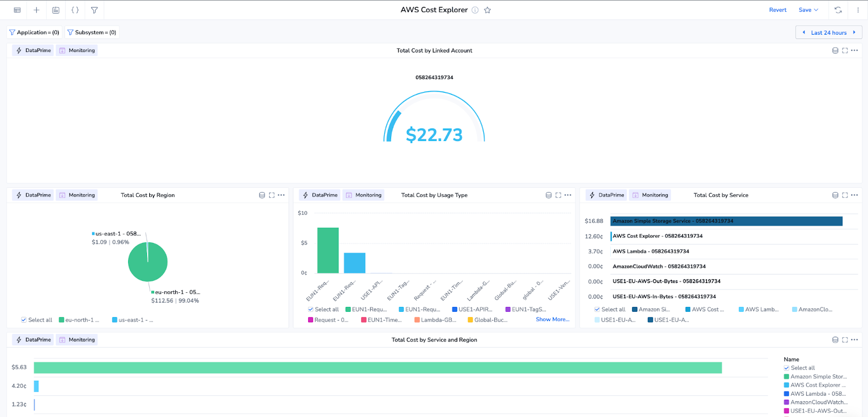Screen dimensions: 868x417
Task: Open the curly braces JSON editor icon
Action: tap(75, 10)
